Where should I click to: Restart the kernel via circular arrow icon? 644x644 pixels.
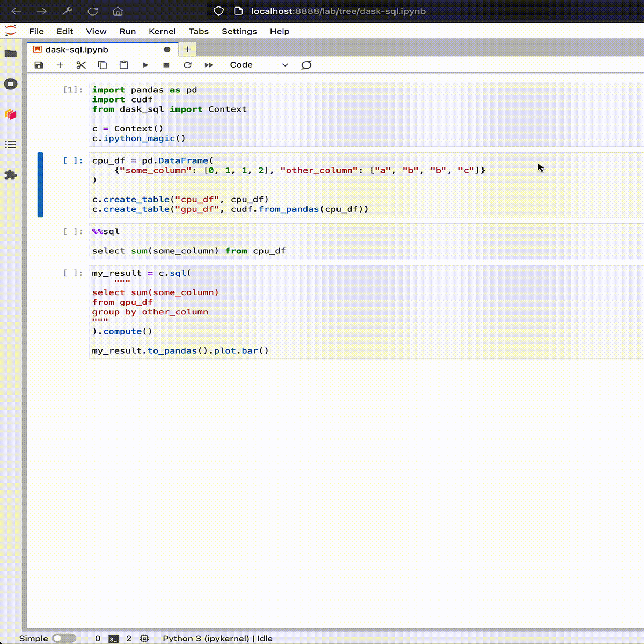point(187,64)
